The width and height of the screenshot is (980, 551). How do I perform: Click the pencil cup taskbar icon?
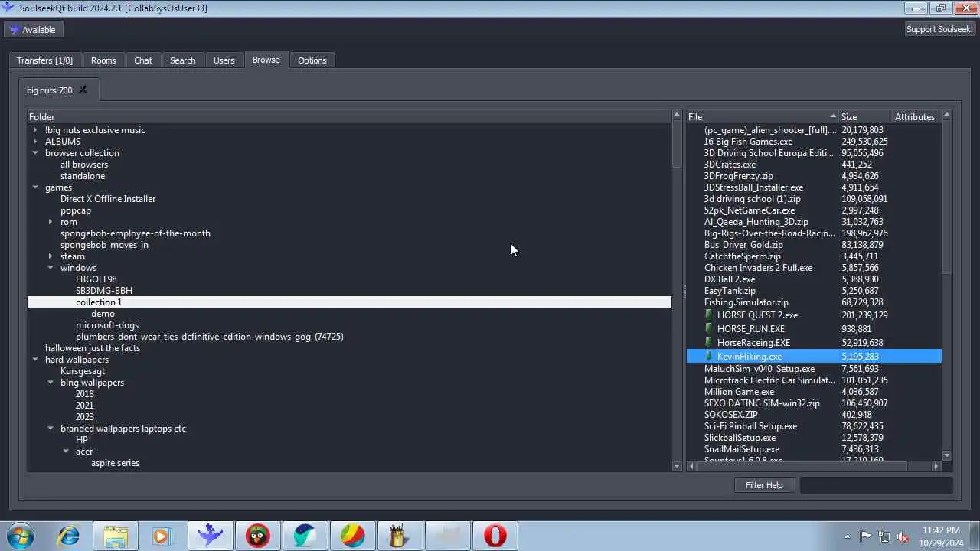click(x=400, y=536)
